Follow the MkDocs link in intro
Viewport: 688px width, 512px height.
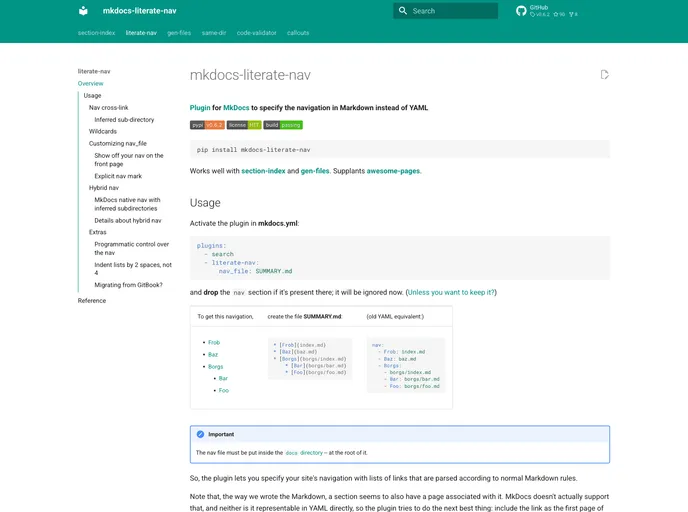pyautogui.click(x=236, y=107)
